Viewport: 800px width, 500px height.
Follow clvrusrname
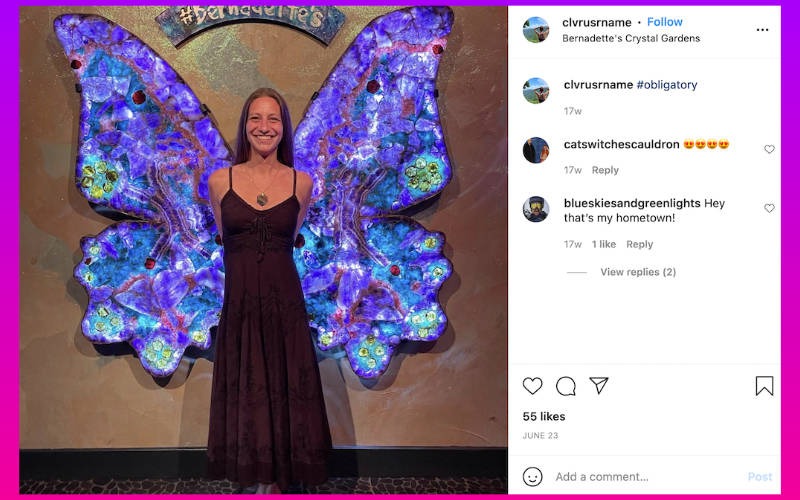665,22
